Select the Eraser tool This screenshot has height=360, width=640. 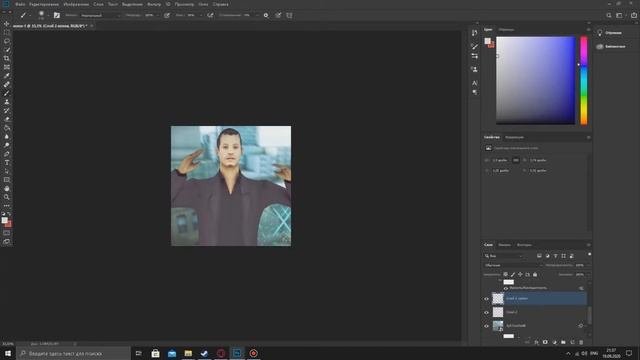(7, 119)
